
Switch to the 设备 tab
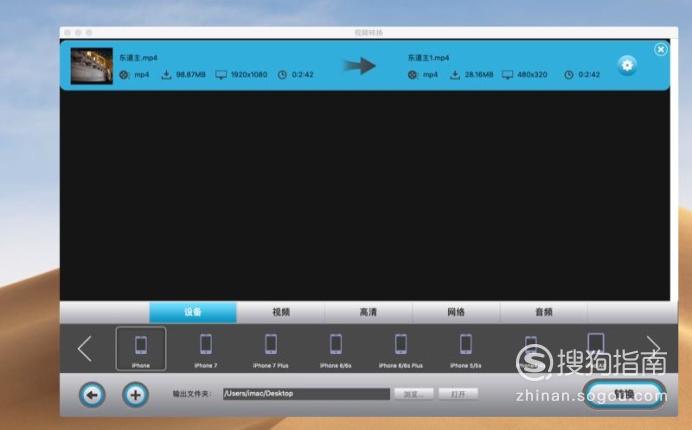click(193, 312)
